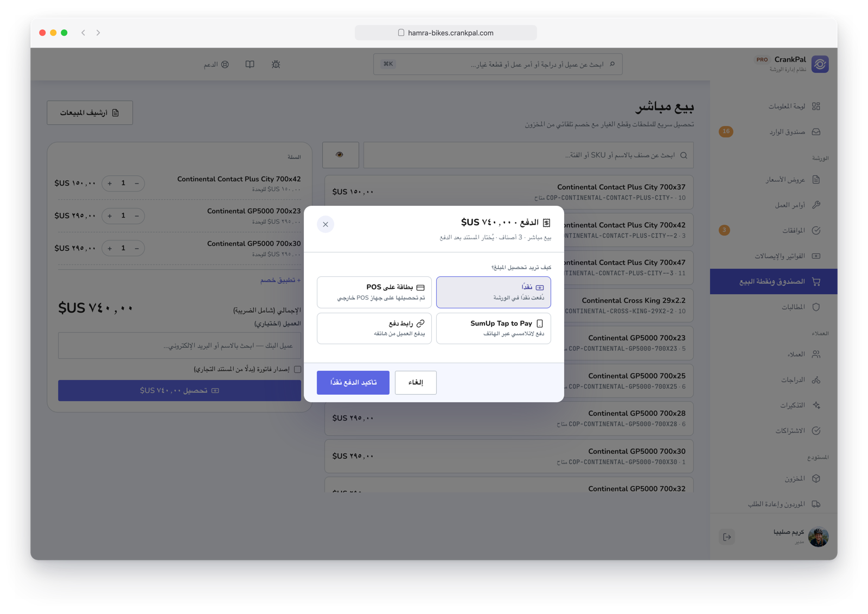Open inventory المخزون in sidebar

(x=774, y=479)
